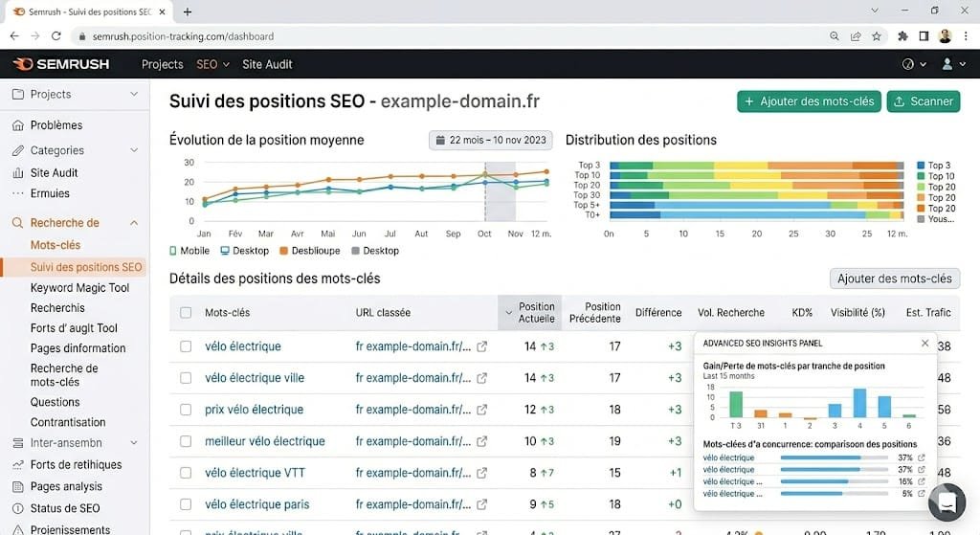Open the help/compass dropdown in header
This screenshot has height=535, width=980.
pyautogui.click(x=914, y=64)
